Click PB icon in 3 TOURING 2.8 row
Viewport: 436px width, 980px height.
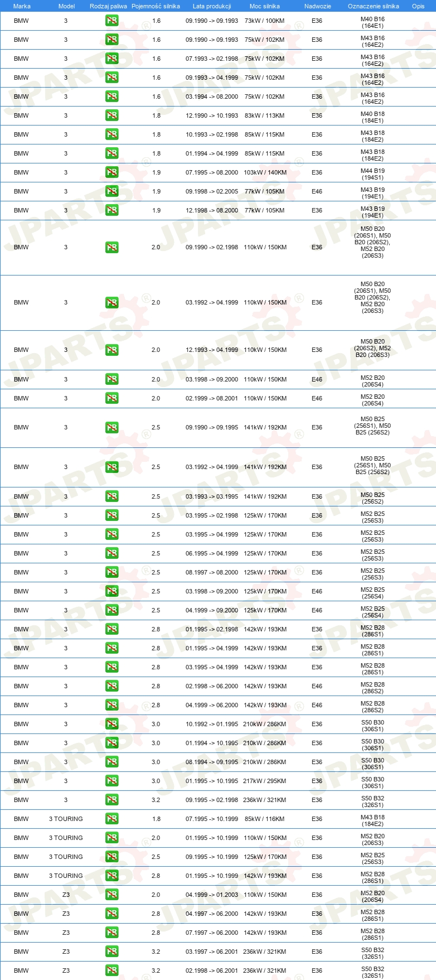[x=112, y=876]
